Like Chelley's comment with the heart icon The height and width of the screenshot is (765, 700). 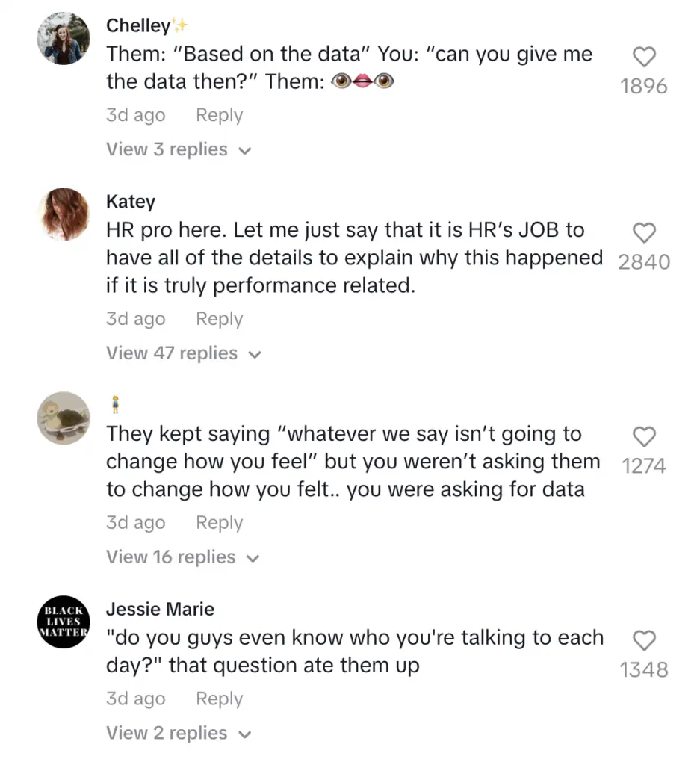pyautogui.click(x=644, y=58)
